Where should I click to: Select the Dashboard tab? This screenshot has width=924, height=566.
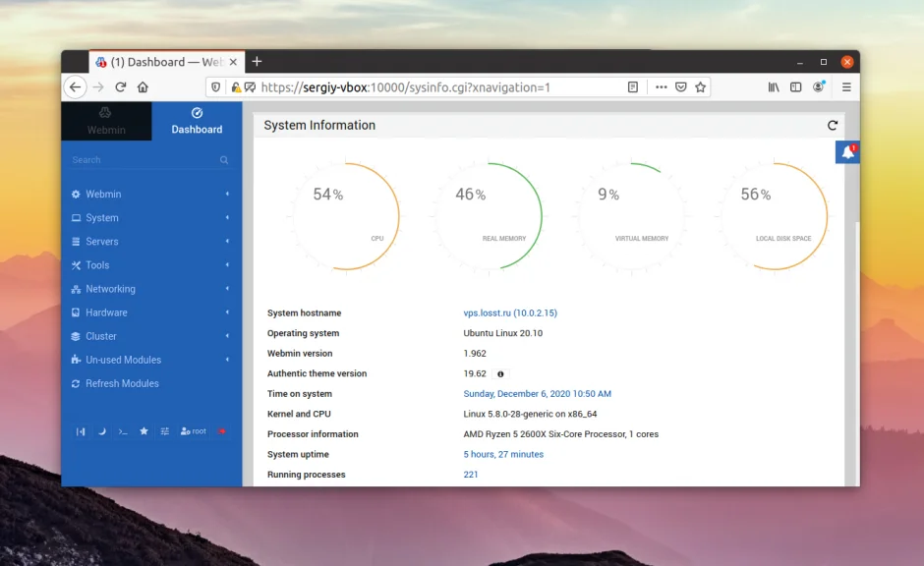click(197, 121)
